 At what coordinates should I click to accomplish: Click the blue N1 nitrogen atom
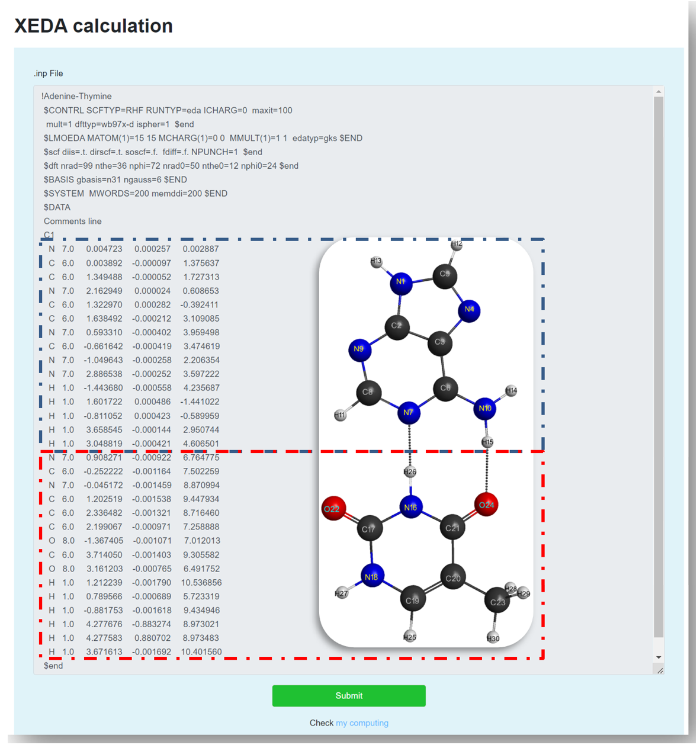pyautogui.click(x=401, y=282)
